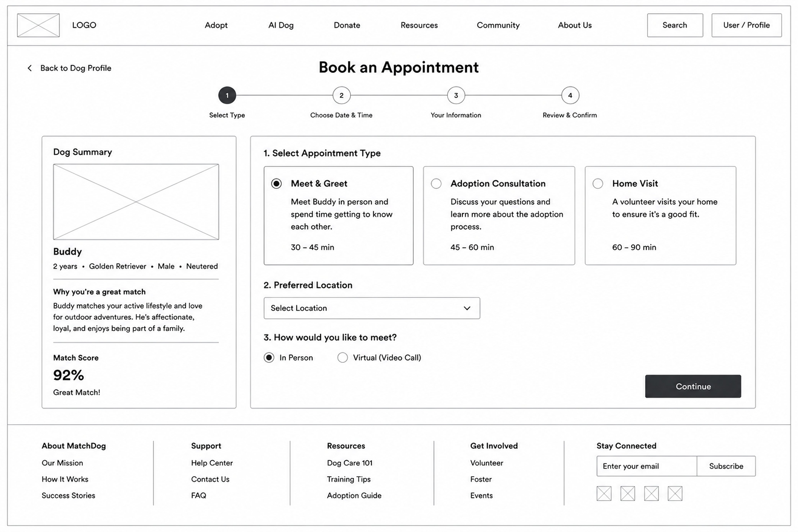Open the Adoption Guide link
This screenshot has width=798, height=532.
pyautogui.click(x=354, y=496)
